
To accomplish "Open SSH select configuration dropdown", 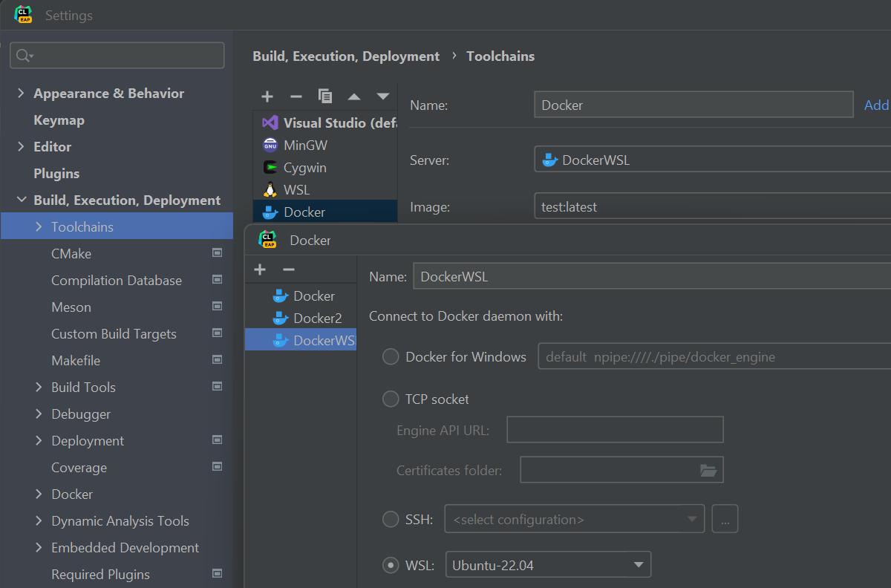I will (574, 519).
